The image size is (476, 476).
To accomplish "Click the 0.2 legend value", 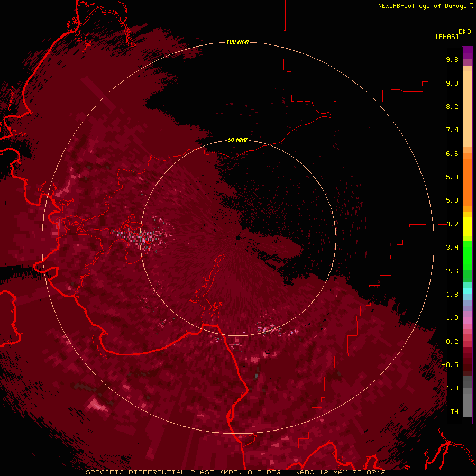I will (x=452, y=342).
